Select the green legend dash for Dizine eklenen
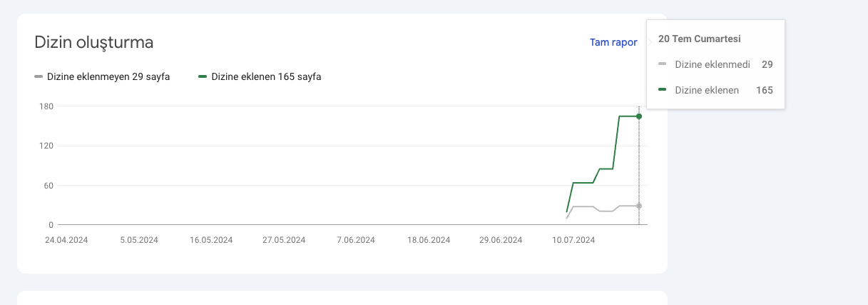This screenshot has width=868, height=305. pos(203,76)
